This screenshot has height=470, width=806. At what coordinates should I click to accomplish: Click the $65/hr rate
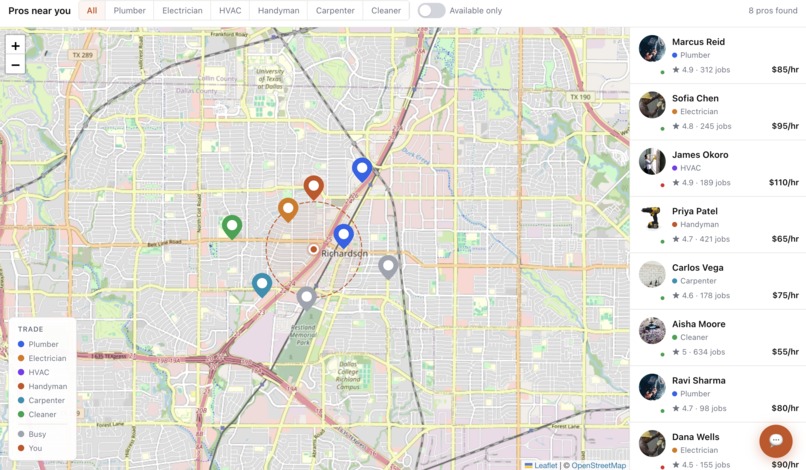coord(785,239)
